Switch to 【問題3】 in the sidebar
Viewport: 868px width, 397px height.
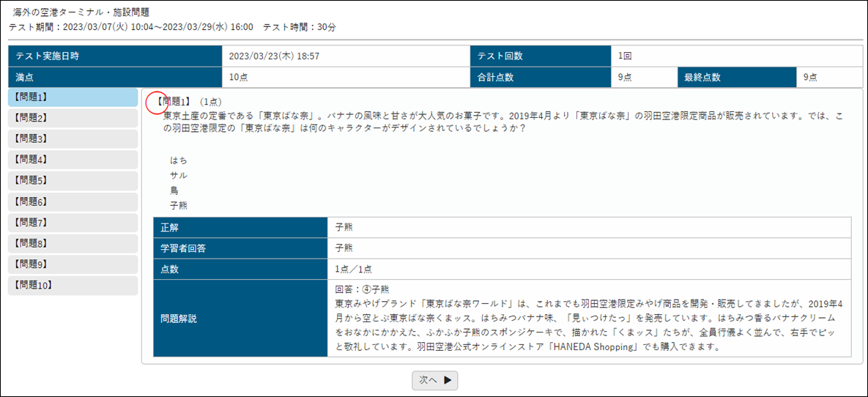(x=73, y=138)
